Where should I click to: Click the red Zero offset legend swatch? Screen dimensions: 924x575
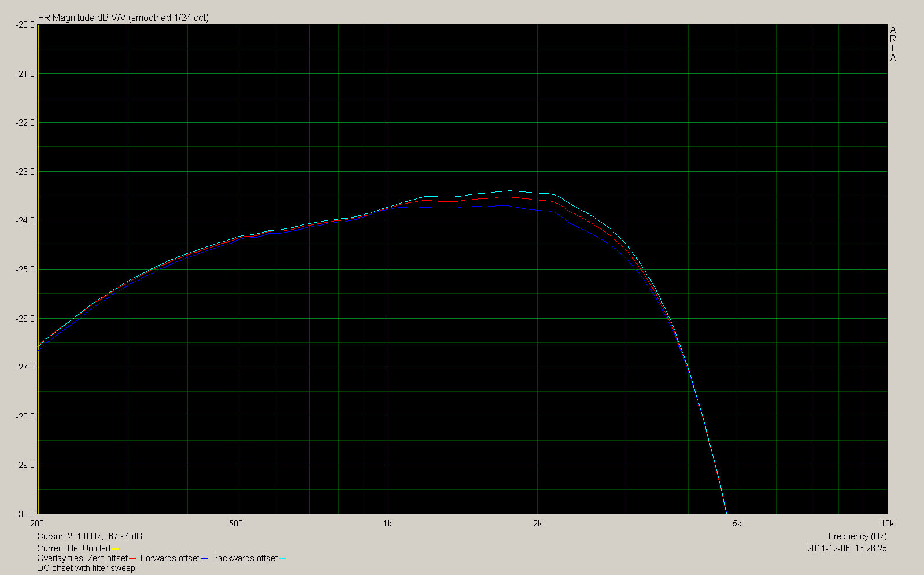[x=132, y=559]
